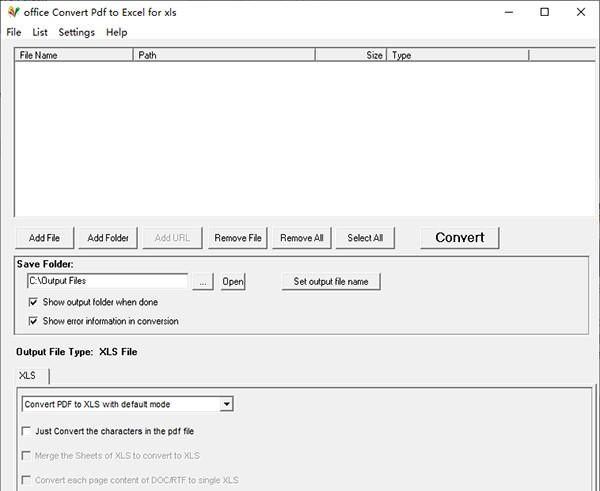Screen dimensions: 600x491
Task: Click the Add File button
Action: tap(44, 238)
